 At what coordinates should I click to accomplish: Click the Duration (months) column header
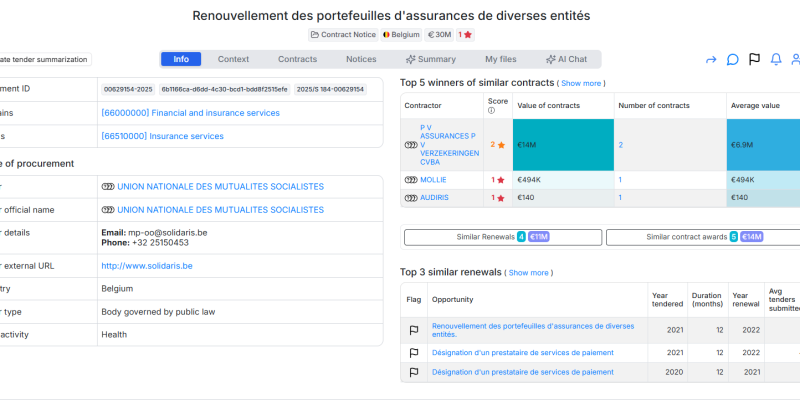click(707, 299)
